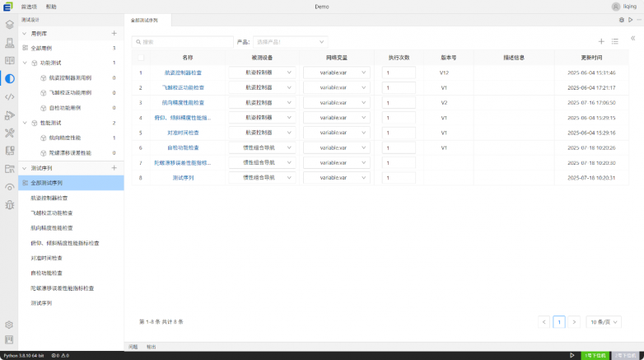Open variable.var dropdown for row 8 测试序列
The width and height of the screenshot is (644, 360).
(x=337, y=178)
